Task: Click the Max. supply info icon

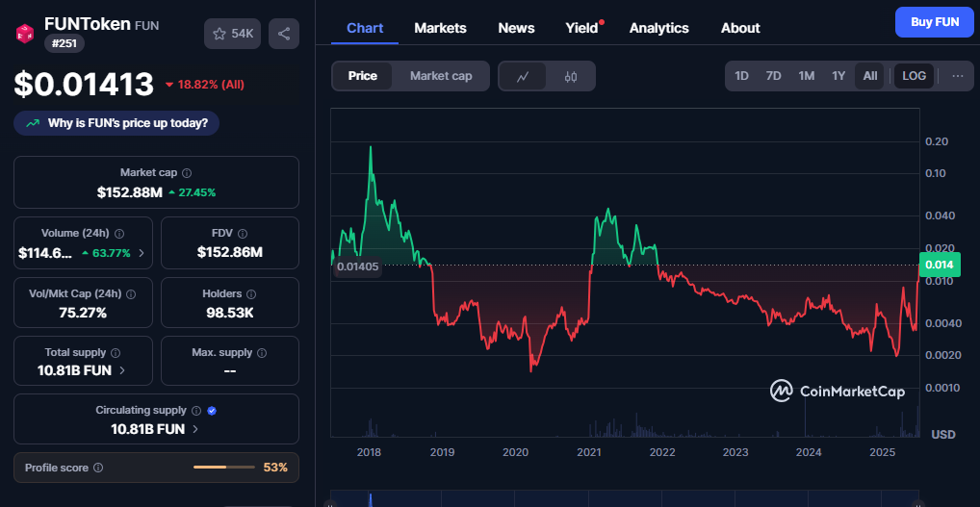Action: tap(262, 353)
